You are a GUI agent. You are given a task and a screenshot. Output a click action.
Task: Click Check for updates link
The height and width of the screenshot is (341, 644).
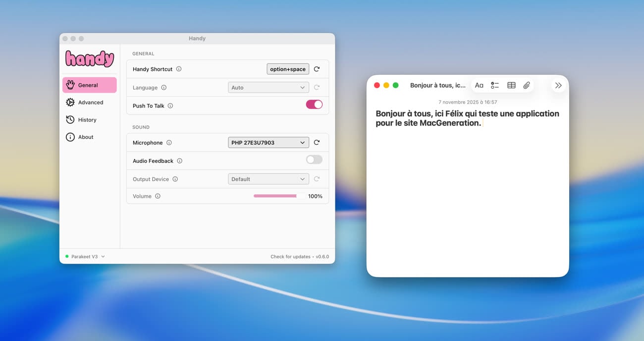point(290,257)
